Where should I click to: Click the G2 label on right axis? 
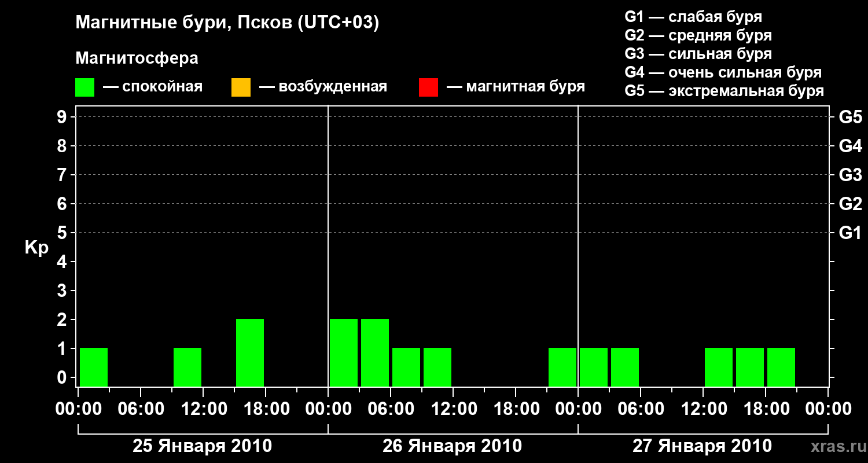[851, 204]
